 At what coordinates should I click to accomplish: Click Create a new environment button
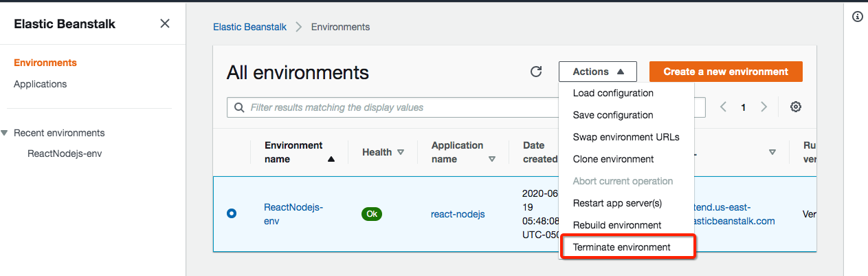[x=726, y=72]
